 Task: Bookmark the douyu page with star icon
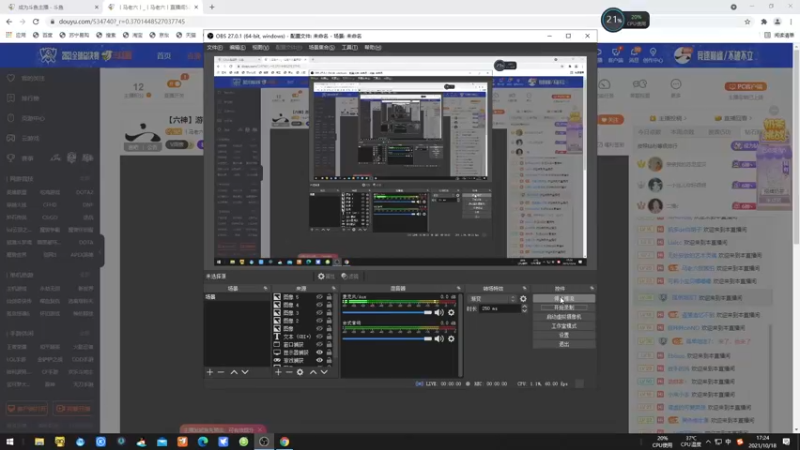[x=747, y=21]
